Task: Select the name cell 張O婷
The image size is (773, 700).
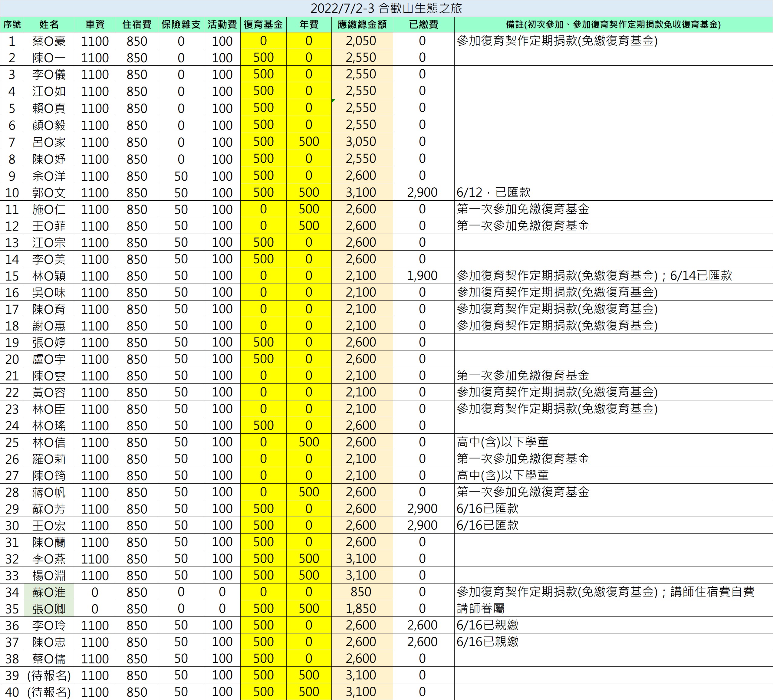Action: tap(49, 342)
